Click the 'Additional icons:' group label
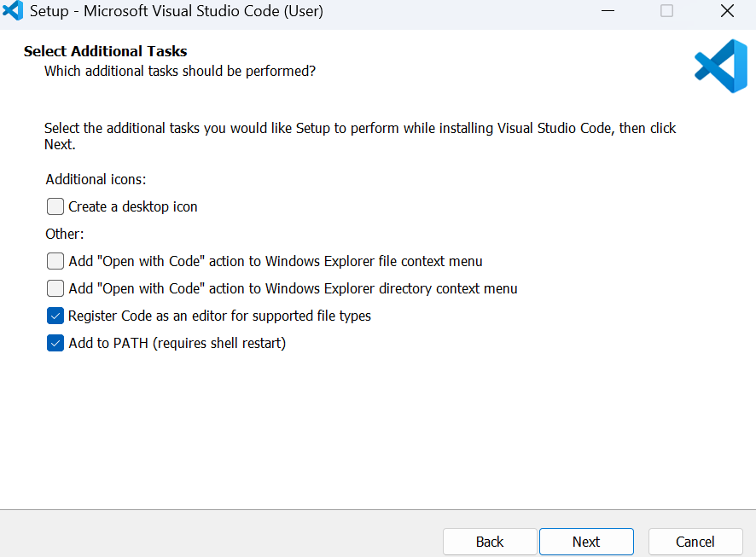 pos(96,179)
